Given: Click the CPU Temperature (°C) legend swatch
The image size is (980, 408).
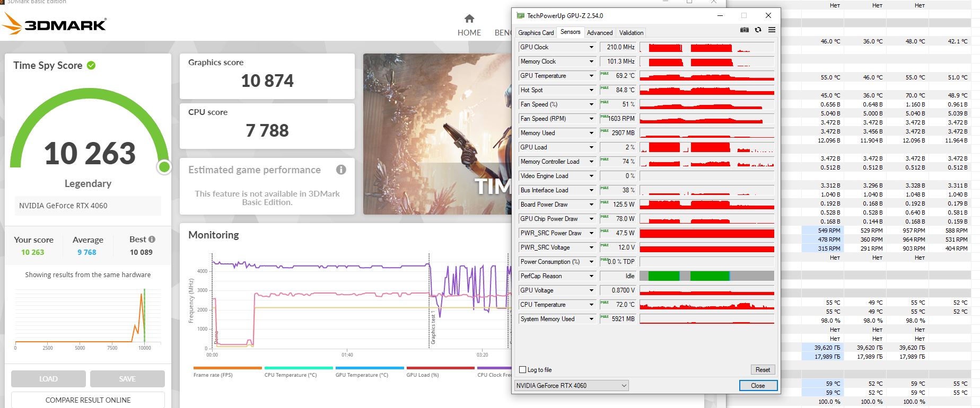Looking at the screenshot, I should coord(299,368).
